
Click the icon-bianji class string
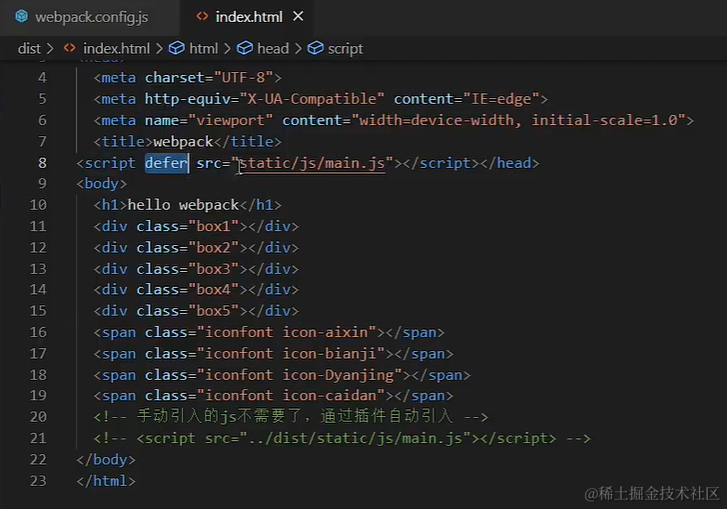tap(291, 354)
